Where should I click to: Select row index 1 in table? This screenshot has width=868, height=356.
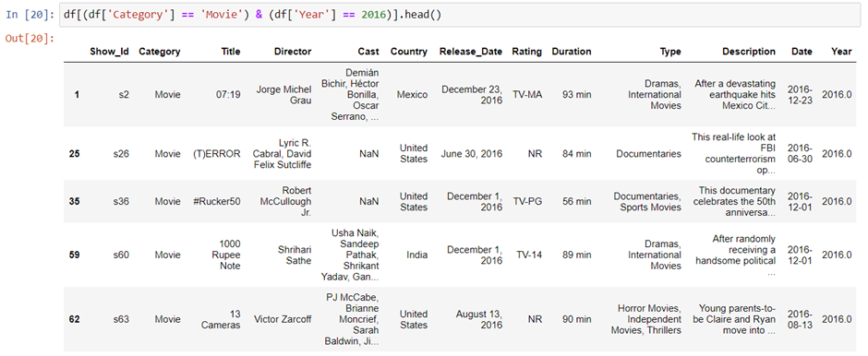pos(77,94)
